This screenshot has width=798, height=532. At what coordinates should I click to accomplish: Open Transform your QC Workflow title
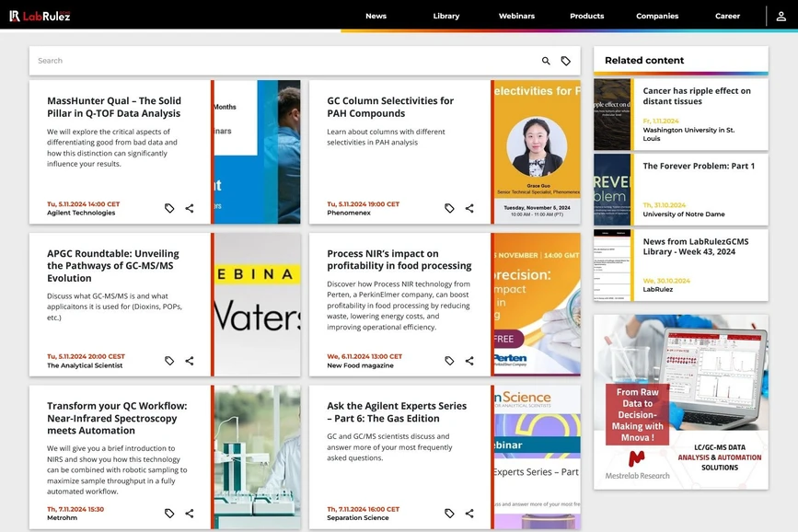117,418
